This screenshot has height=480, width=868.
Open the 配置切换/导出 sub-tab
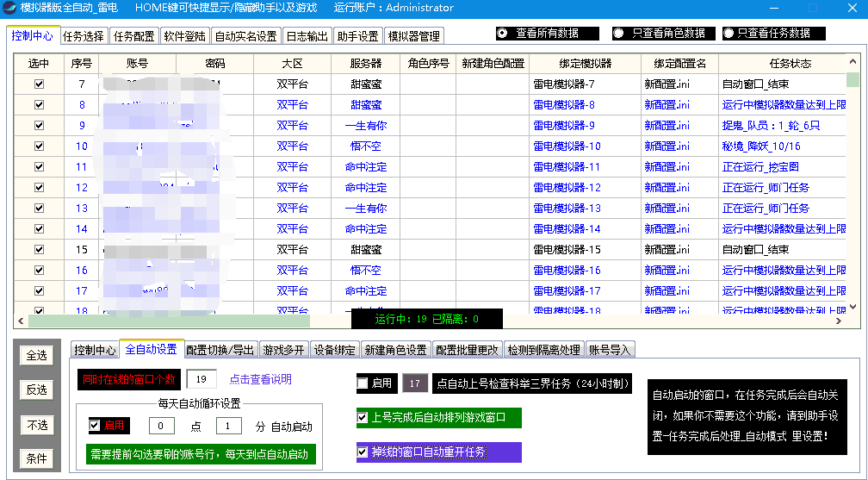pos(220,350)
